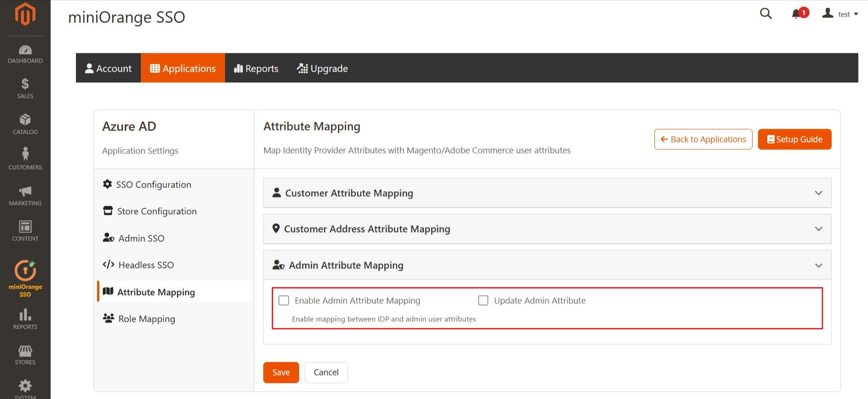
Task: Click the Admin Attribute Mapping user icon
Action: click(x=278, y=265)
